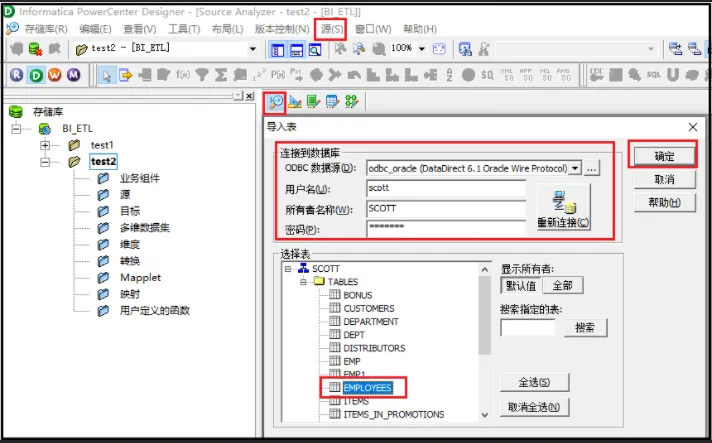
Task: Click the SQ source qualifier icon
Action: point(487,75)
